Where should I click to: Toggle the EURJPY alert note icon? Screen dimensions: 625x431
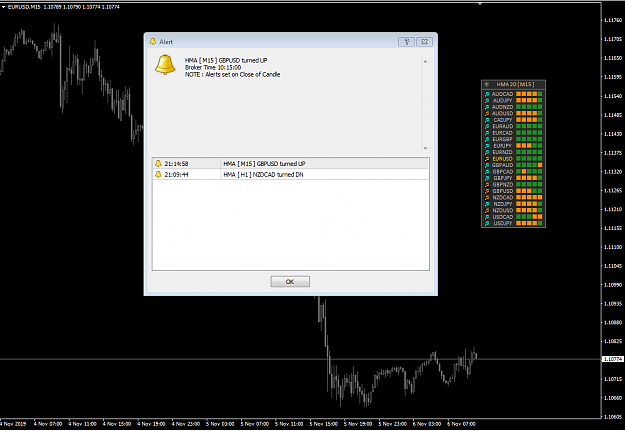point(487,146)
